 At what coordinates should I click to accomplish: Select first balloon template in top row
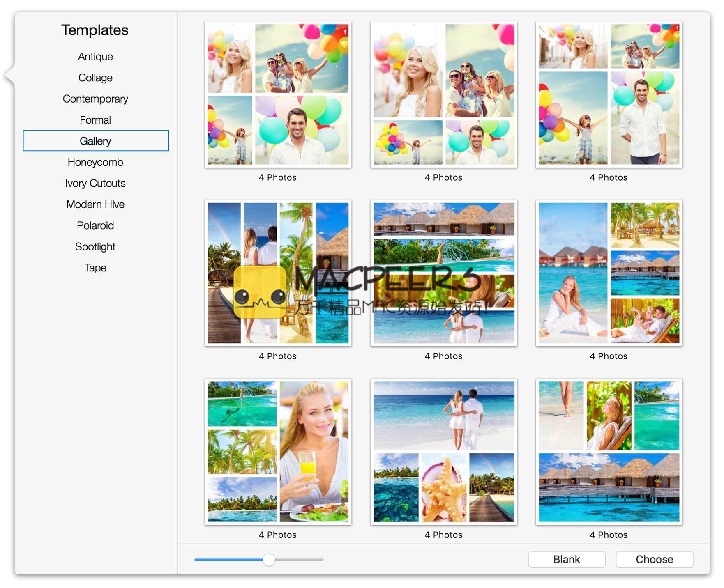point(278,94)
